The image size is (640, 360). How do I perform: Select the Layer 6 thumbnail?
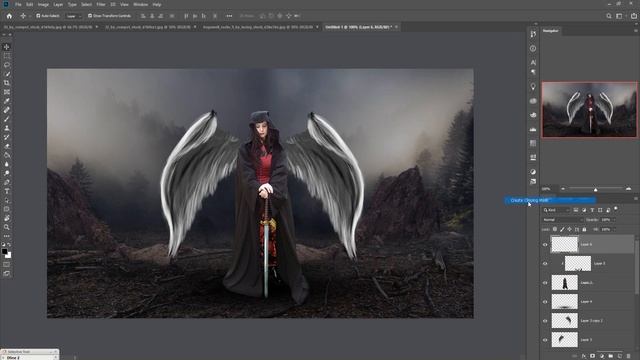(564, 244)
